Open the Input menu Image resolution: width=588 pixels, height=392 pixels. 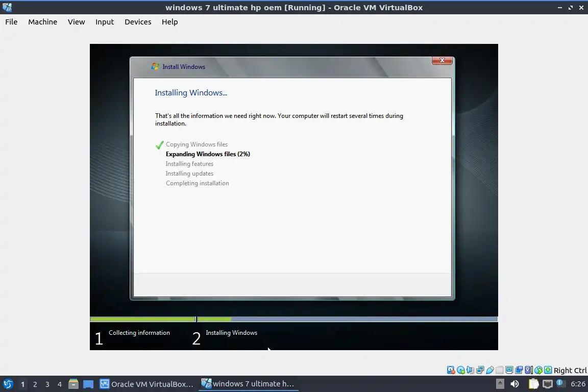pyautogui.click(x=105, y=22)
